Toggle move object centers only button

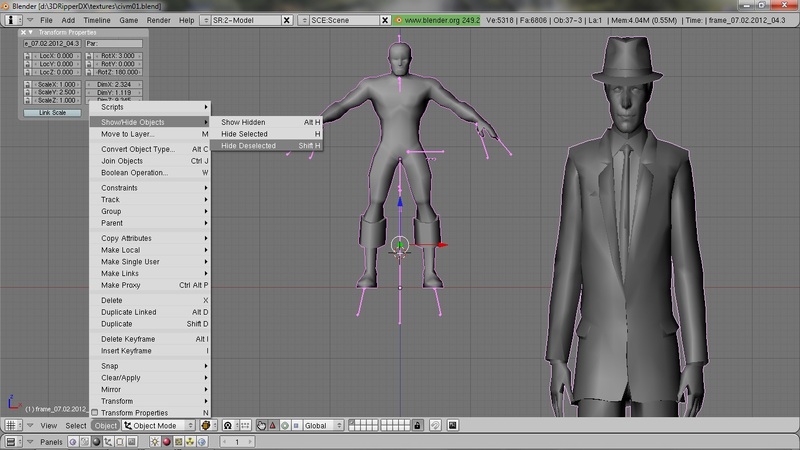click(245, 426)
